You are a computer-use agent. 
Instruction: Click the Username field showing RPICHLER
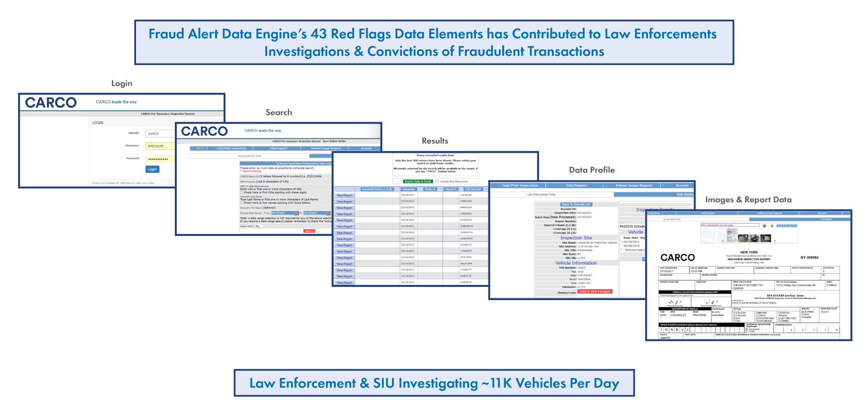click(x=160, y=146)
